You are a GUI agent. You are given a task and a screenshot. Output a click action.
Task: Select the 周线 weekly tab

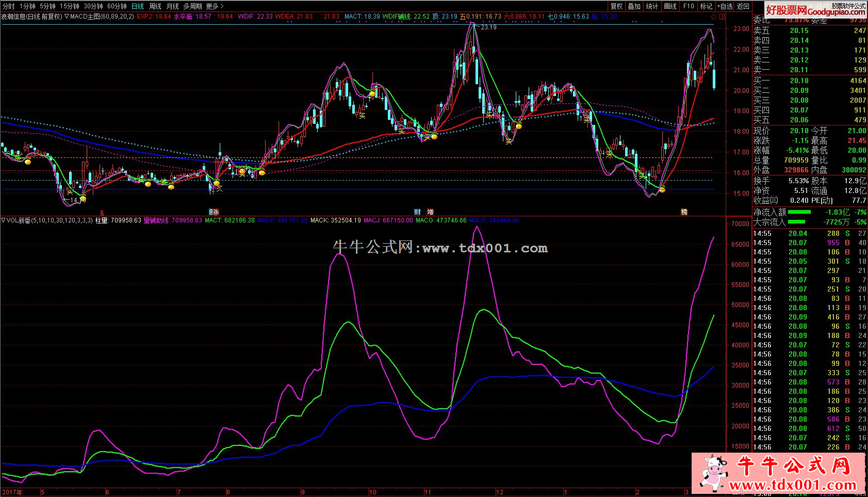[x=155, y=6]
